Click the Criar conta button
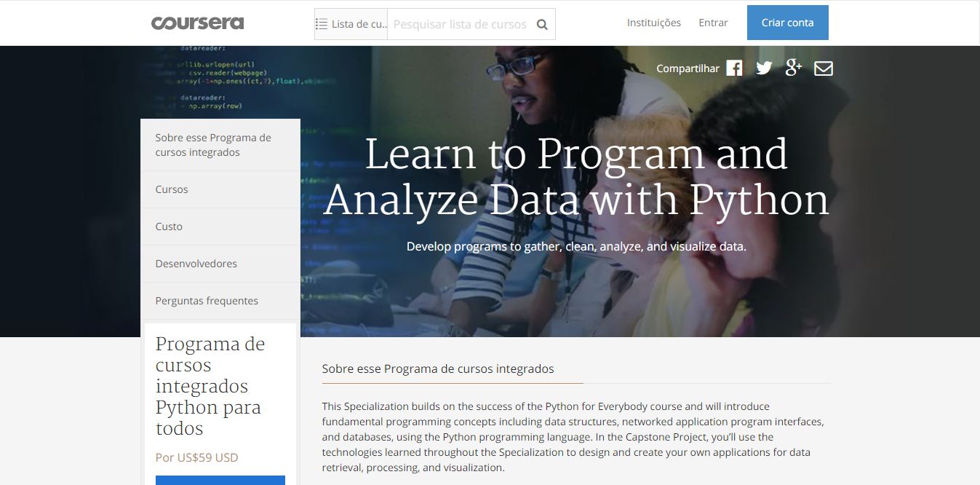980x485 pixels. (787, 23)
